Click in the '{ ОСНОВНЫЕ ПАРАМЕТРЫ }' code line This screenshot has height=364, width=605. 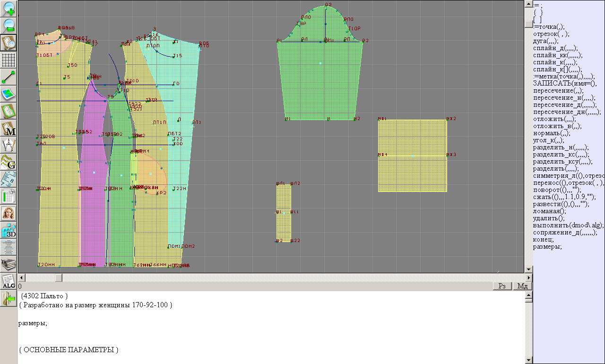(69, 350)
